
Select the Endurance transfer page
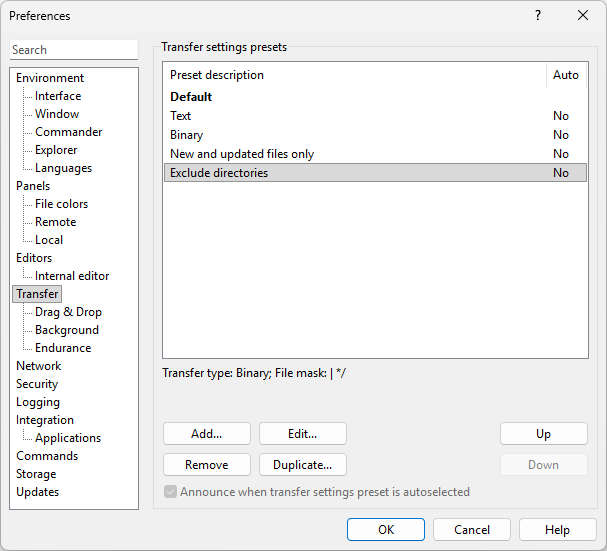(63, 348)
